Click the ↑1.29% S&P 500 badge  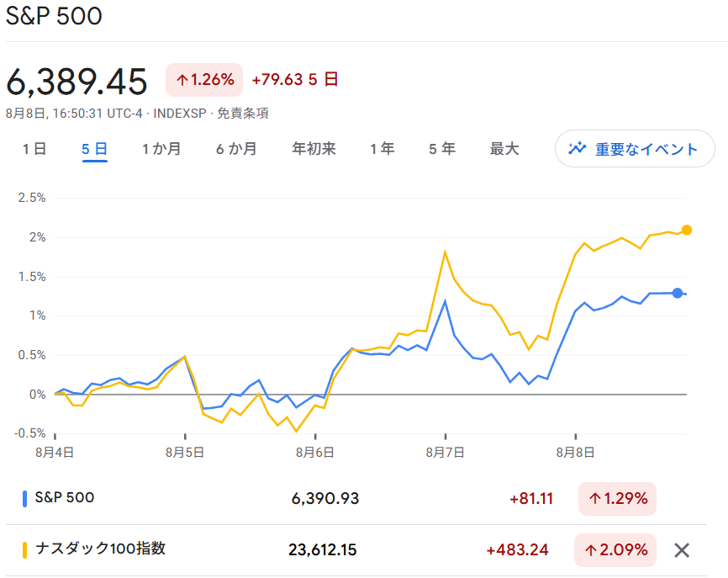(618, 499)
